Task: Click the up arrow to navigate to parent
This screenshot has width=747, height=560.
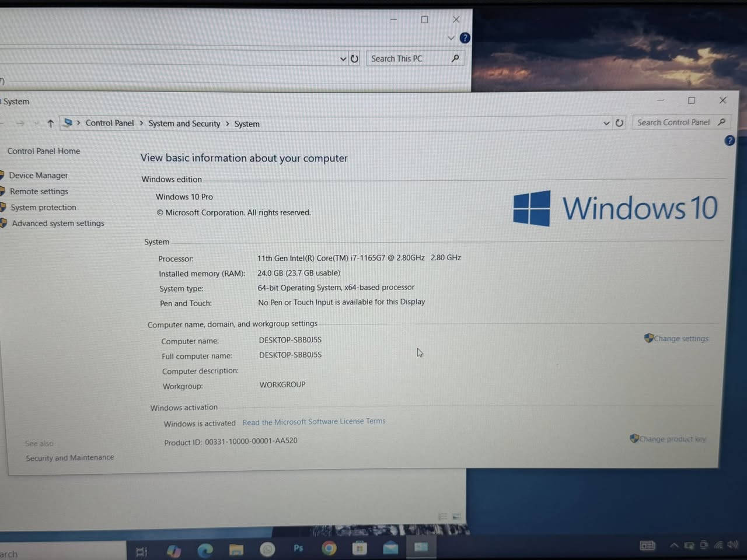Action: 51,123
